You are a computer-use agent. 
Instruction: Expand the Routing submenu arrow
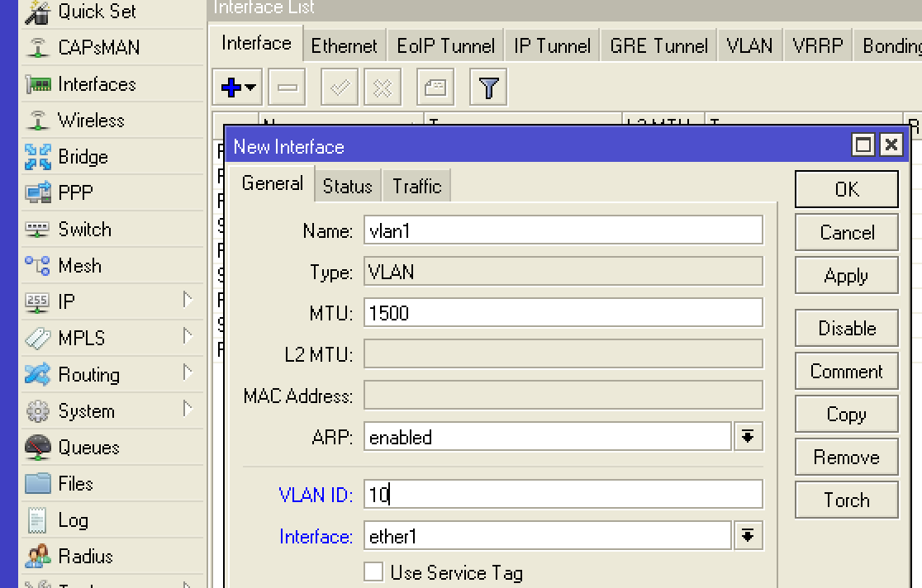(188, 372)
